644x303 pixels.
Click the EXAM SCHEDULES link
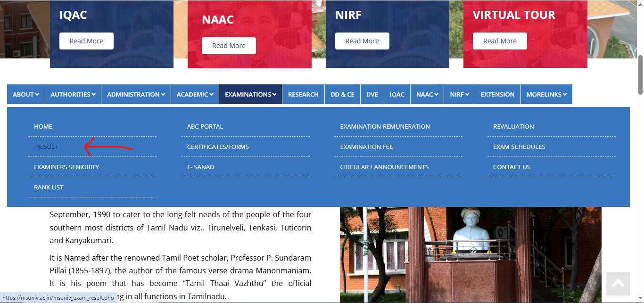point(519,147)
